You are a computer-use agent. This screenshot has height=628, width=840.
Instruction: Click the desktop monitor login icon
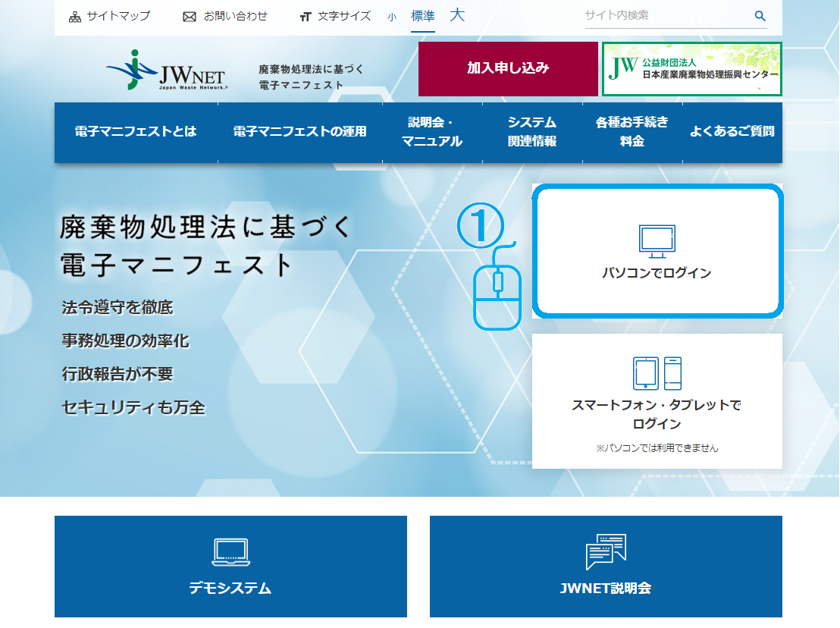pos(657,240)
